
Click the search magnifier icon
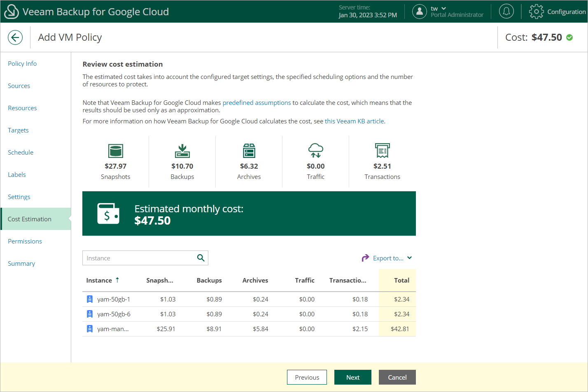(x=201, y=258)
